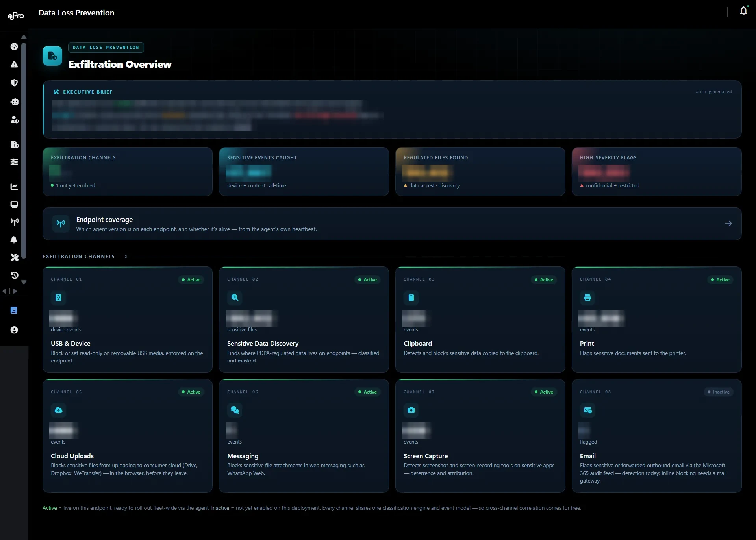756x540 pixels.
Task: Click the Active badge on Channel 07
Action: pyautogui.click(x=544, y=392)
